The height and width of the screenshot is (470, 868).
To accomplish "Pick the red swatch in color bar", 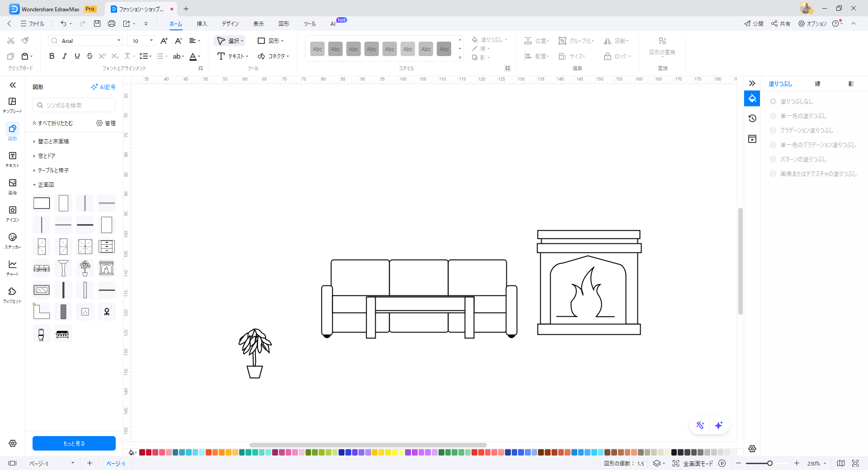I will click(149, 452).
